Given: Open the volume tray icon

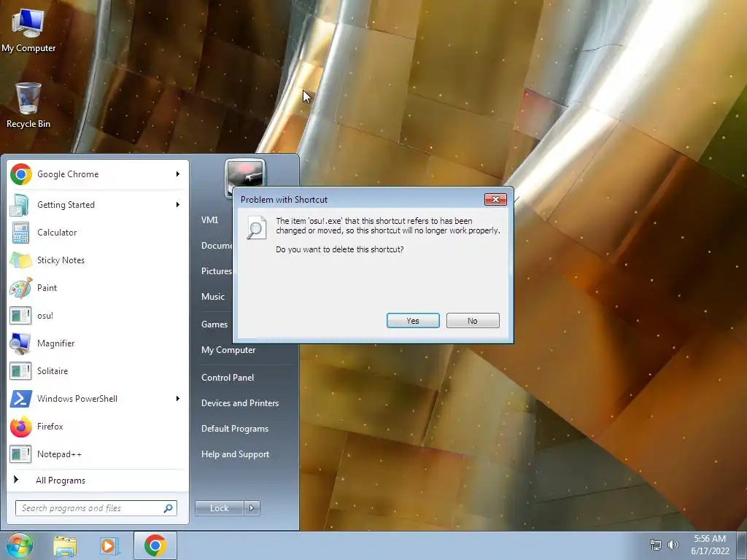Looking at the screenshot, I should point(673,544).
